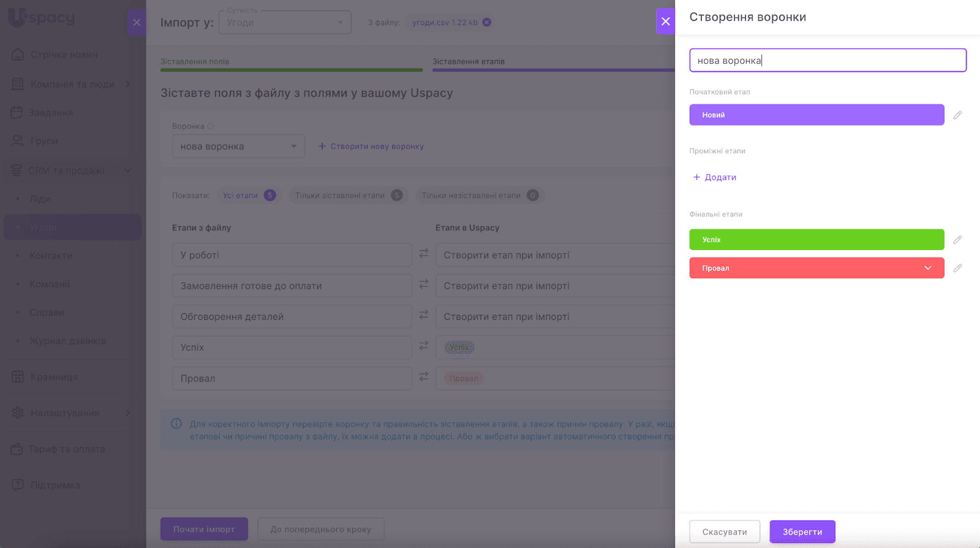980x548 pixels.
Task: Open the Сутність Угоди dropdown
Action: pos(285,23)
